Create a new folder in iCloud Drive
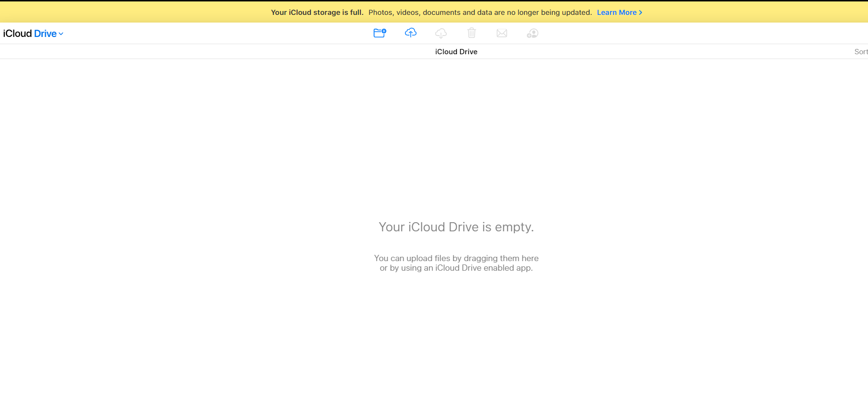Screen dimensions: 868x395 coord(380,33)
